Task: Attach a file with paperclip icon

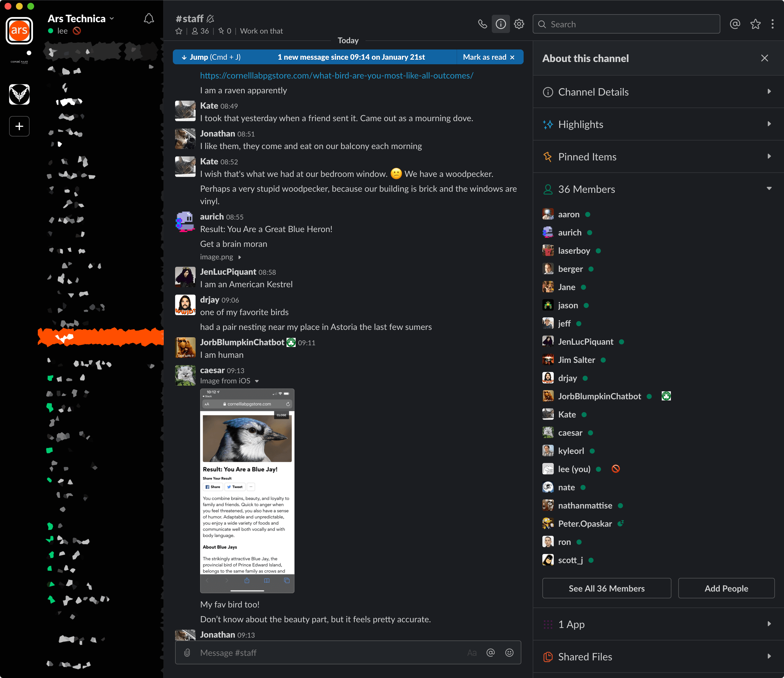Action: pos(187,653)
